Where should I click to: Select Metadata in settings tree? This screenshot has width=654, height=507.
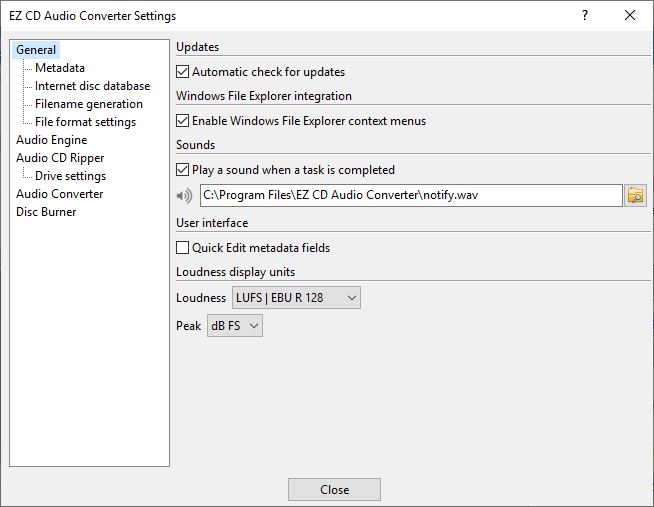60,68
